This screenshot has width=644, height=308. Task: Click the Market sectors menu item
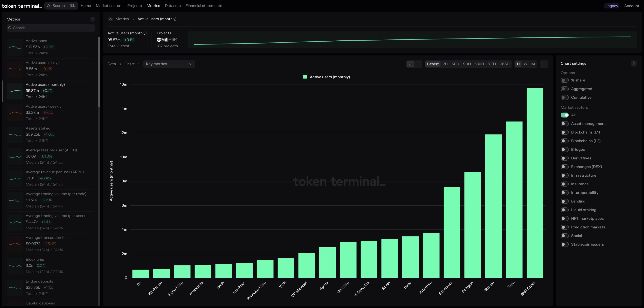click(x=109, y=6)
